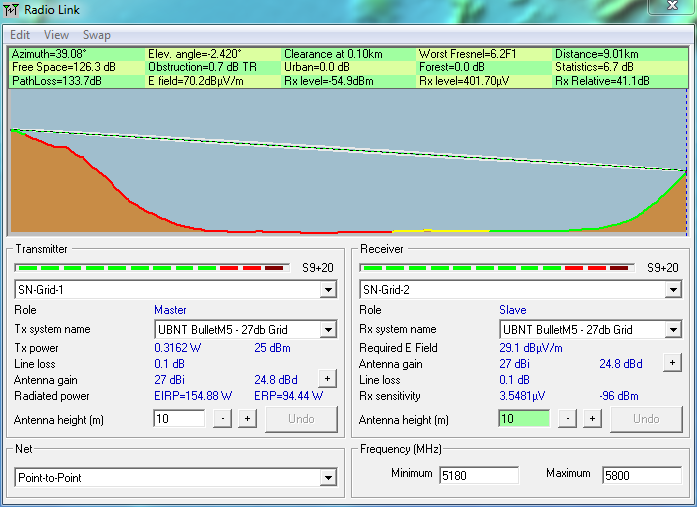697x507 pixels.
Task: Select the Free Space=126.3 dB readout
Action: [64, 67]
